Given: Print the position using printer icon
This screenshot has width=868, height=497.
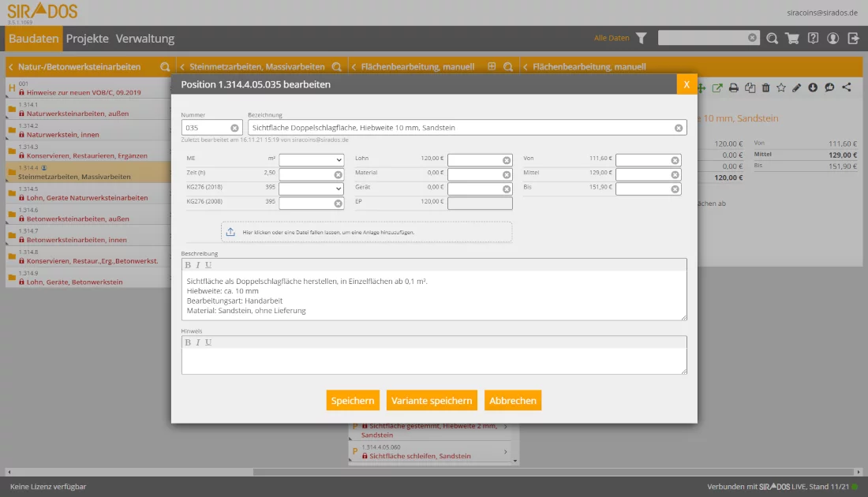Looking at the screenshot, I should pos(733,88).
